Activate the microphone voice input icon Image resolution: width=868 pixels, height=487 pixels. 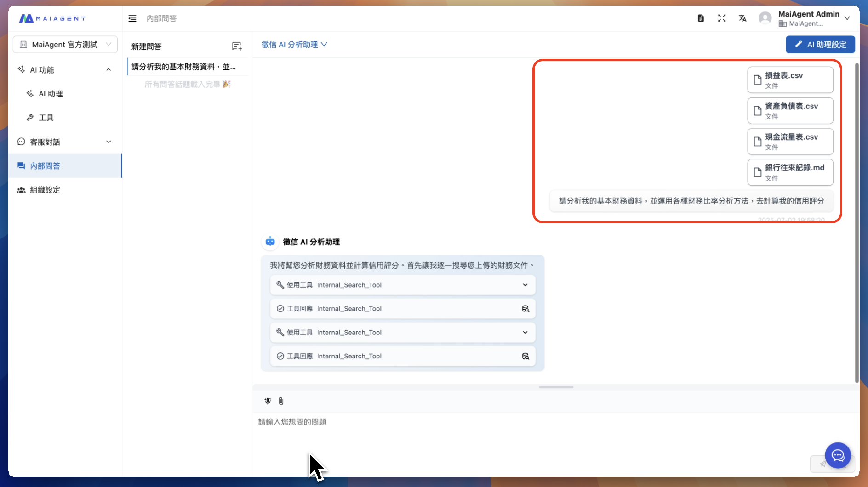click(x=268, y=401)
